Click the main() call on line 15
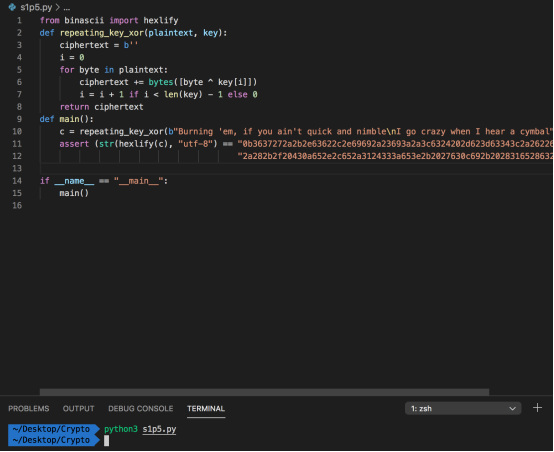Image resolution: width=554 pixels, height=452 pixels. point(74,193)
